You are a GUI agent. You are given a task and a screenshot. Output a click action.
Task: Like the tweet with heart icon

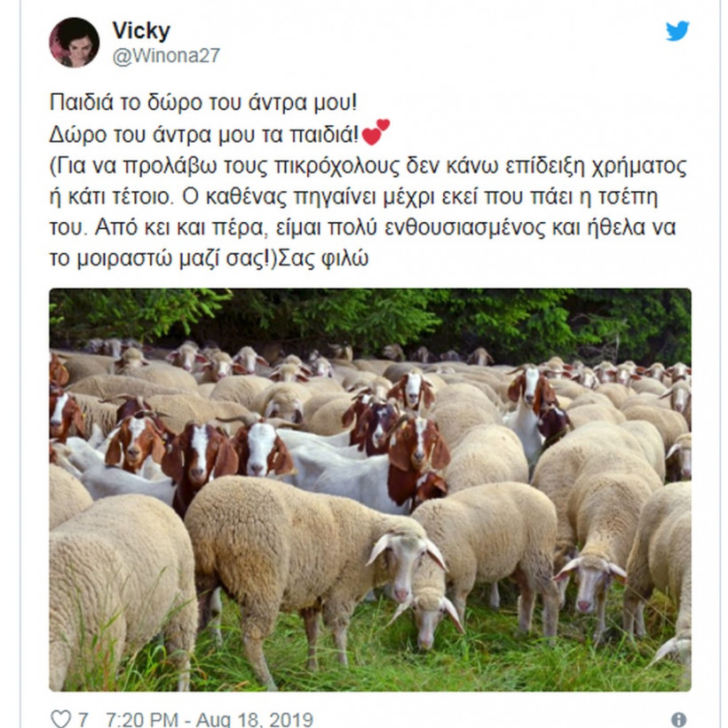pyautogui.click(x=61, y=719)
